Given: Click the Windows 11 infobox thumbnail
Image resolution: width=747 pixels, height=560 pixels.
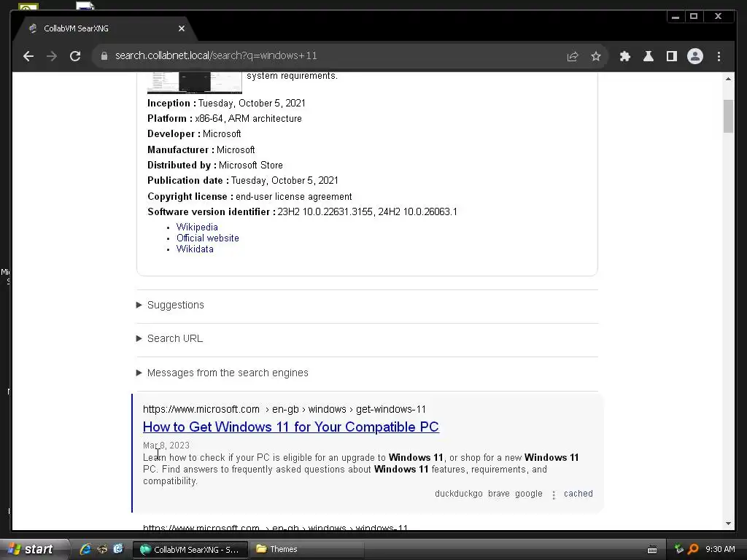Looking at the screenshot, I should [194, 83].
